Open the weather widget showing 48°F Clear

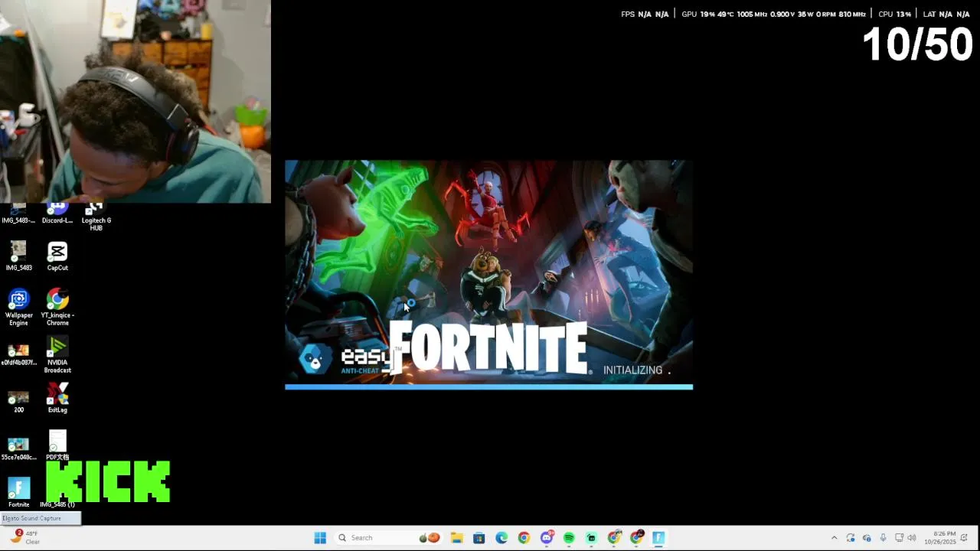coord(24,537)
